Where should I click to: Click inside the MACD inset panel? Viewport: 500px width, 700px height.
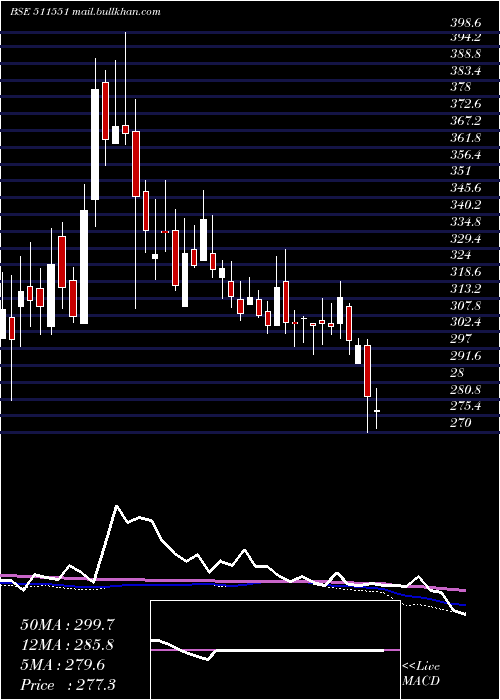275,650
